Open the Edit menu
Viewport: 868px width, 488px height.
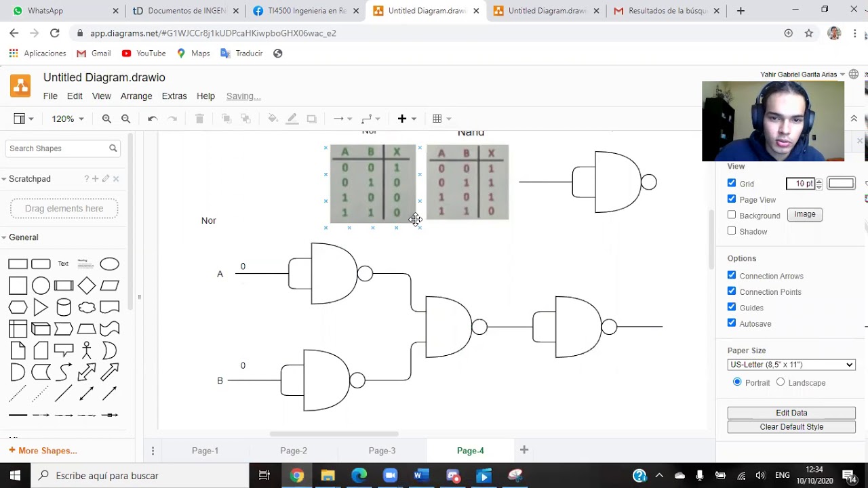pyautogui.click(x=75, y=96)
